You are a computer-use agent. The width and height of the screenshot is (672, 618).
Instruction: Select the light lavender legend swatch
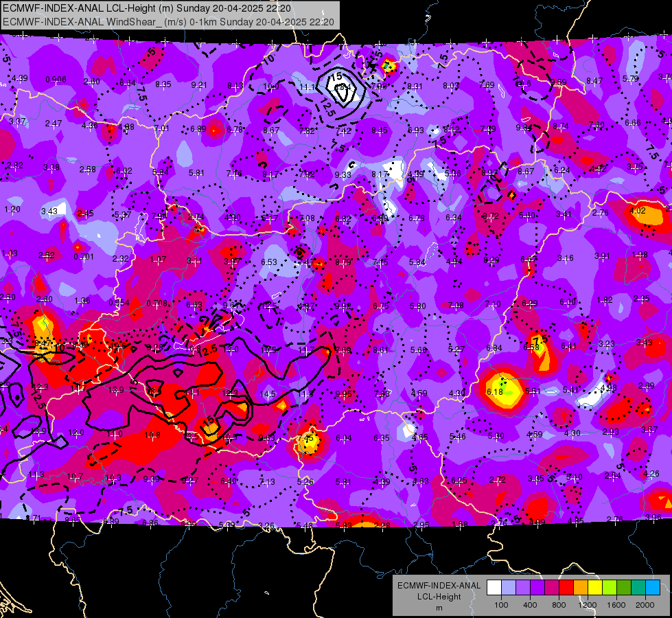coord(508,588)
